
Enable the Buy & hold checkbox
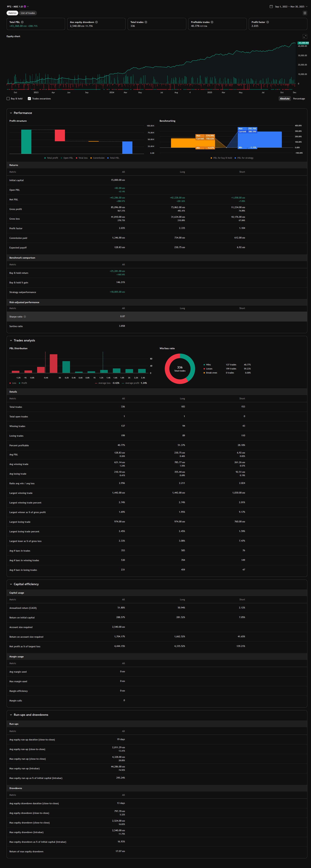pyautogui.click(x=8, y=99)
